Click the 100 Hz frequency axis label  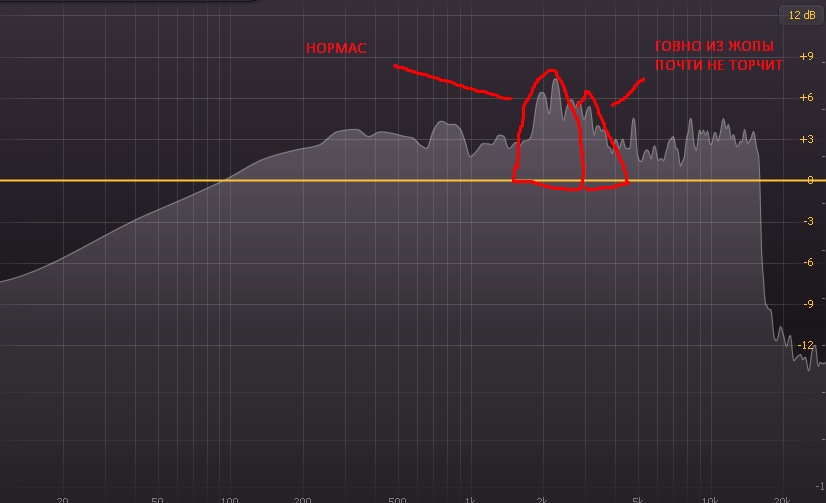(229, 499)
